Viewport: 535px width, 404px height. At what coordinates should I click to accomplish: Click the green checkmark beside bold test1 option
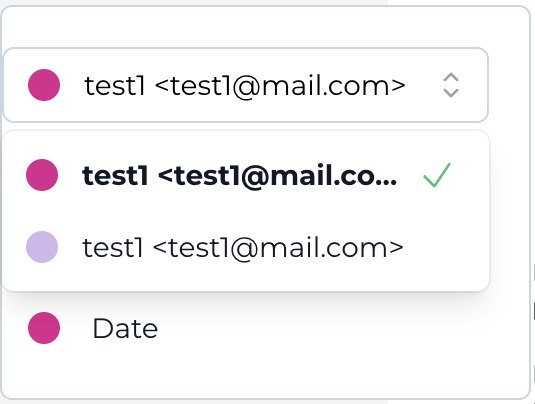437,175
